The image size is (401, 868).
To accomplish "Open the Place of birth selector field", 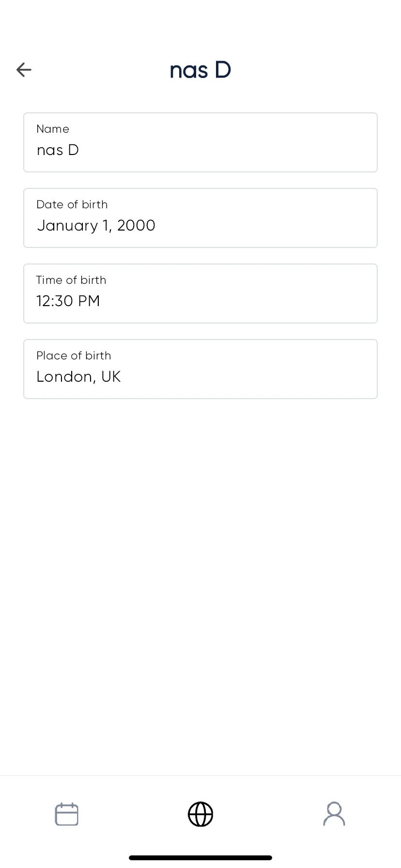I will pos(200,369).
